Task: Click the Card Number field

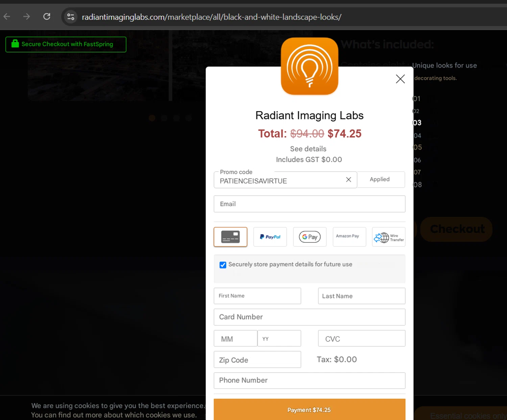Action: pyautogui.click(x=310, y=317)
